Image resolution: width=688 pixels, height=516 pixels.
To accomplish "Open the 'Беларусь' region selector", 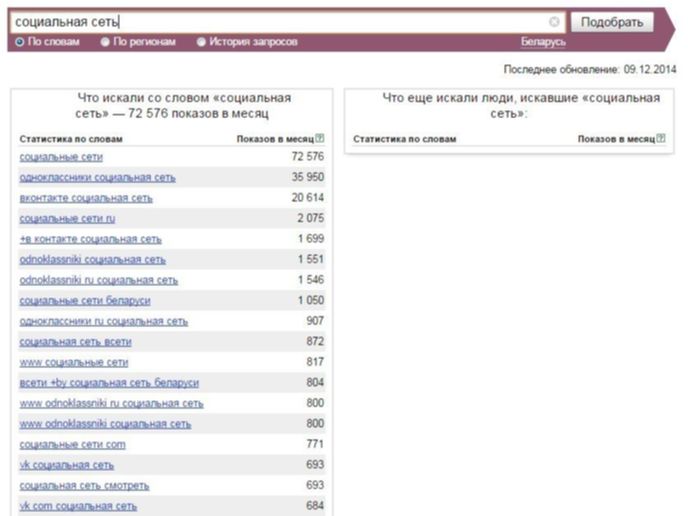I will (543, 42).
